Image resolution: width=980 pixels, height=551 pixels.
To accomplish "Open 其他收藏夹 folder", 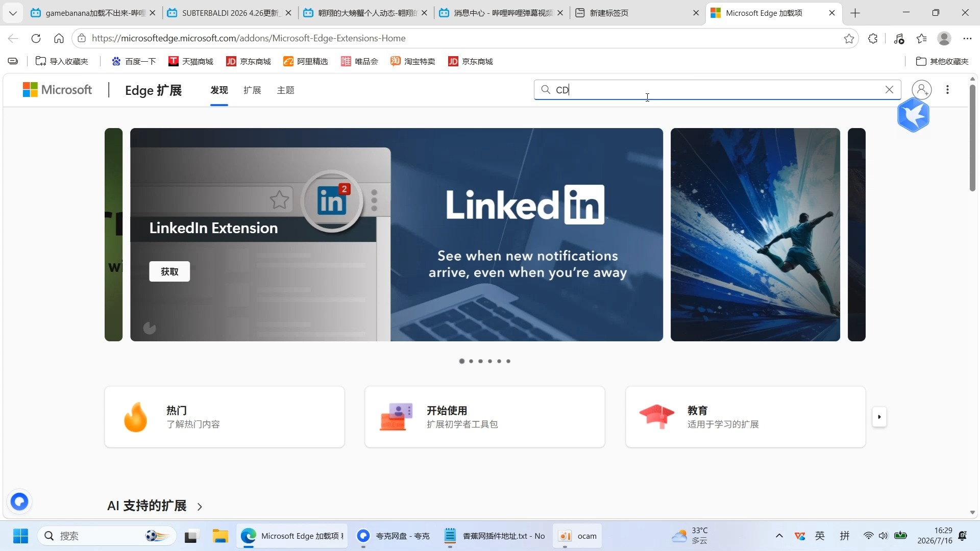I will pyautogui.click(x=942, y=61).
